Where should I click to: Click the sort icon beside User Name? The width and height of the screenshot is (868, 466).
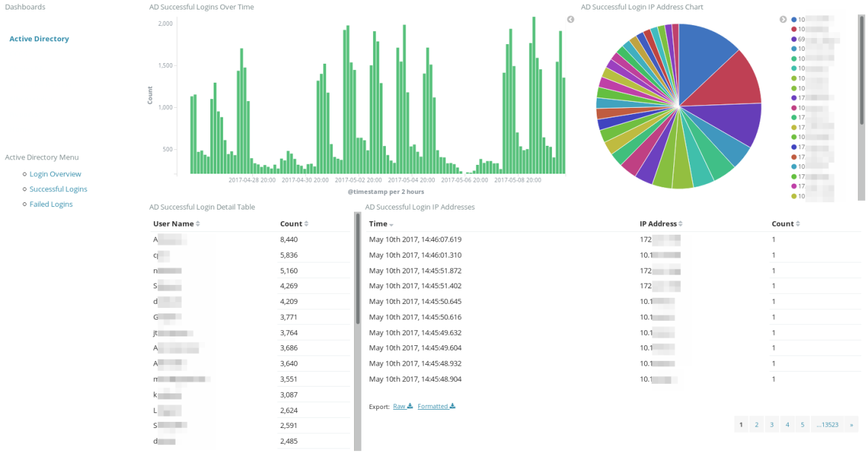[x=198, y=223]
